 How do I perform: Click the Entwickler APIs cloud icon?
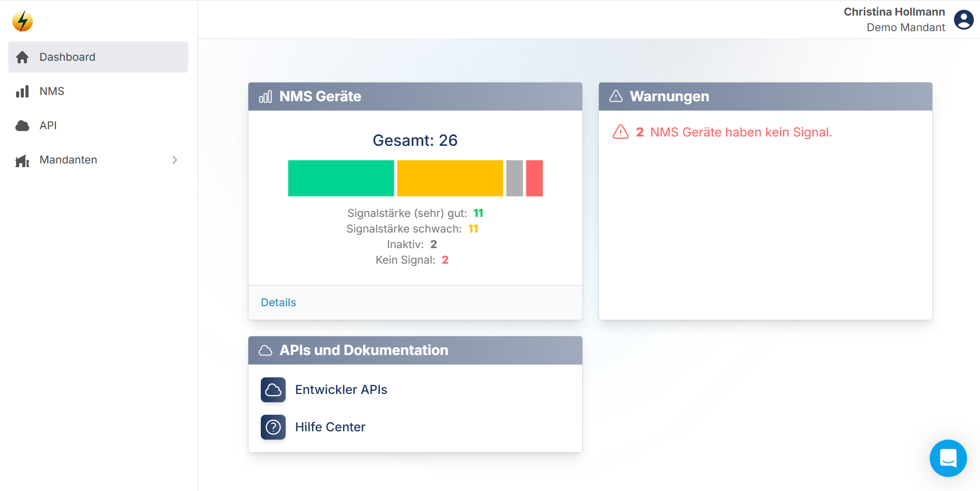click(273, 390)
